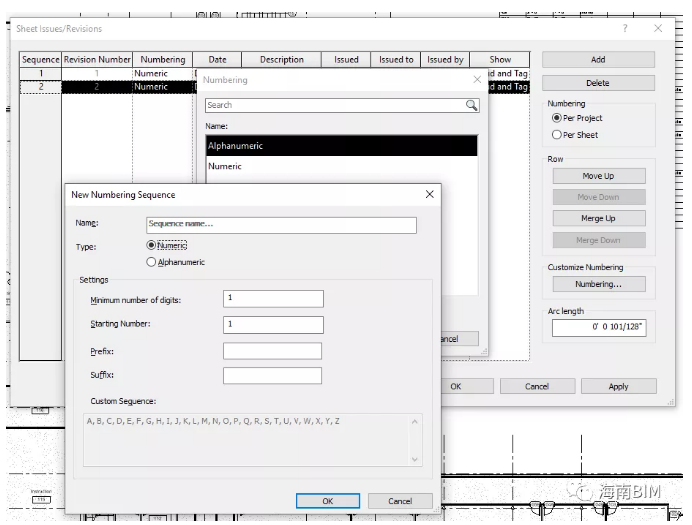Image resolution: width=692 pixels, height=525 pixels.
Task: Choose Per Sheet numbering option
Action: pyautogui.click(x=557, y=135)
